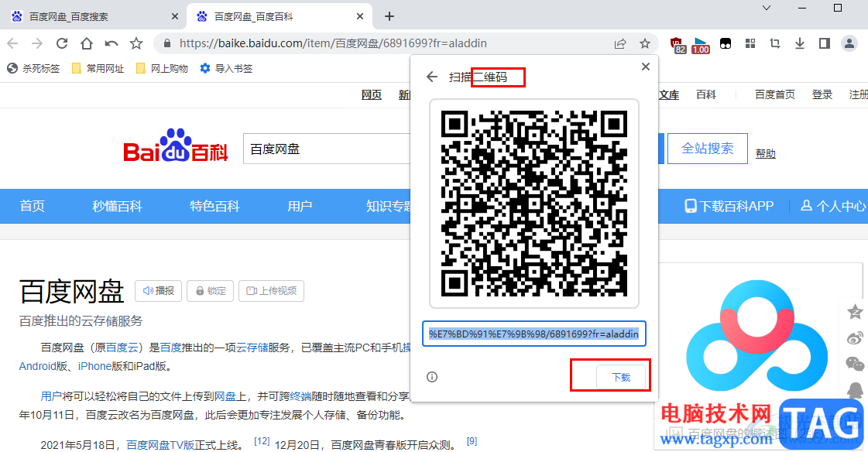Image resolution: width=868 pixels, height=452 pixels.
Task: Click the share icon in the address bar
Action: [620, 43]
